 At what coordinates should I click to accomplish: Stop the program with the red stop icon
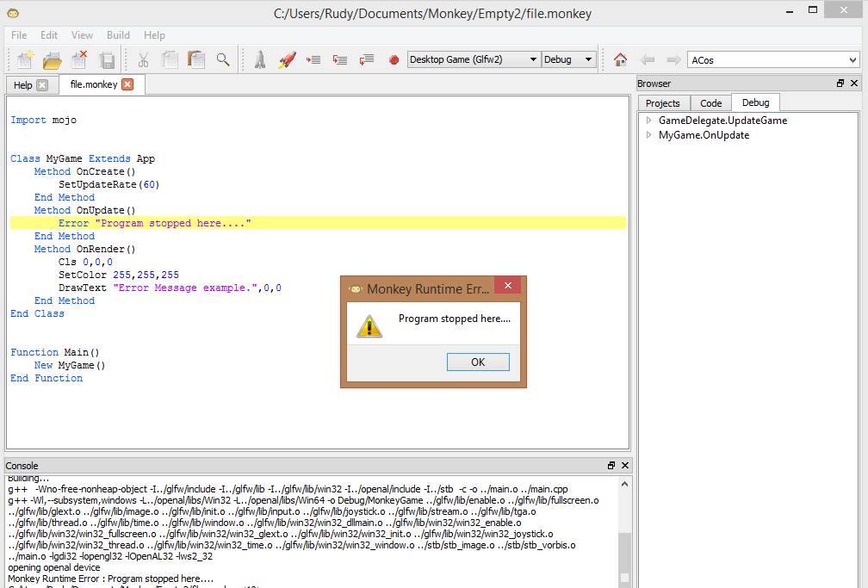coord(394,59)
